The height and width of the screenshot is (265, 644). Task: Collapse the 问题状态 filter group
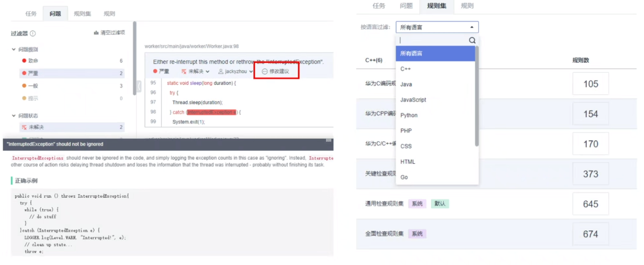pos(14,116)
